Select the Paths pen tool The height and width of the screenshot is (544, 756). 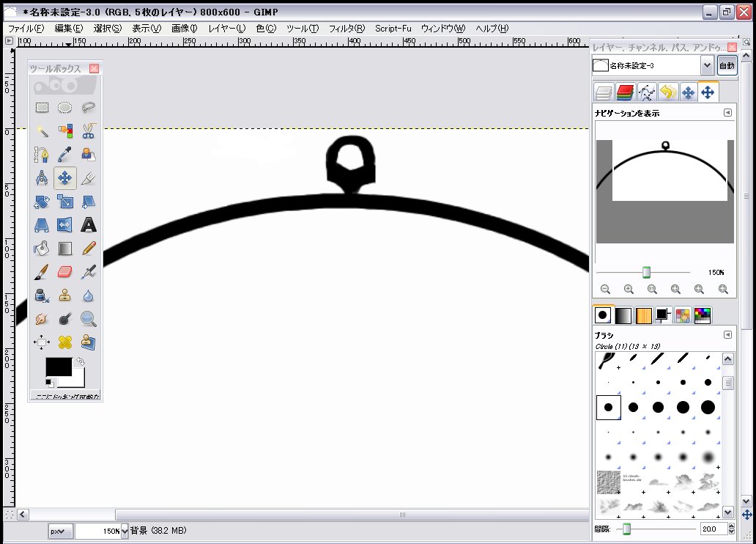(42, 155)
